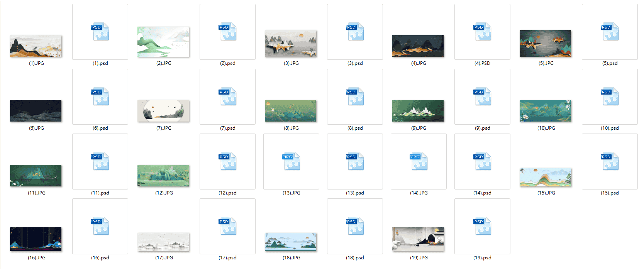Select the (14).psd file icon
Viewport: 644px width, 269px height.
[x=482, y=161]
